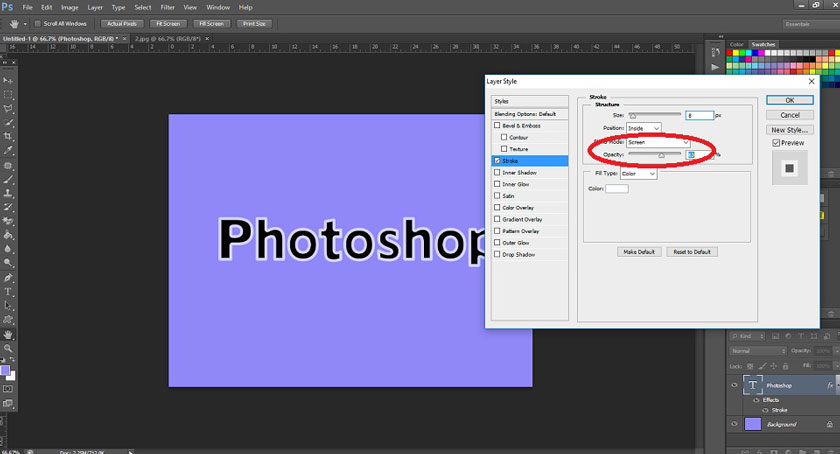840x454 pixels.
Task: Select the Dodge tool
Action: (x=8, y=263)
